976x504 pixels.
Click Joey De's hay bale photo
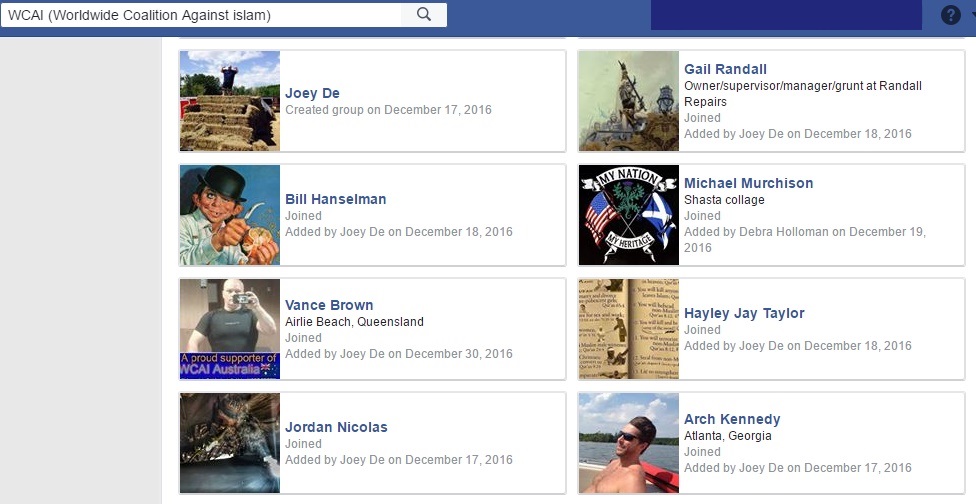click(230, 101)
